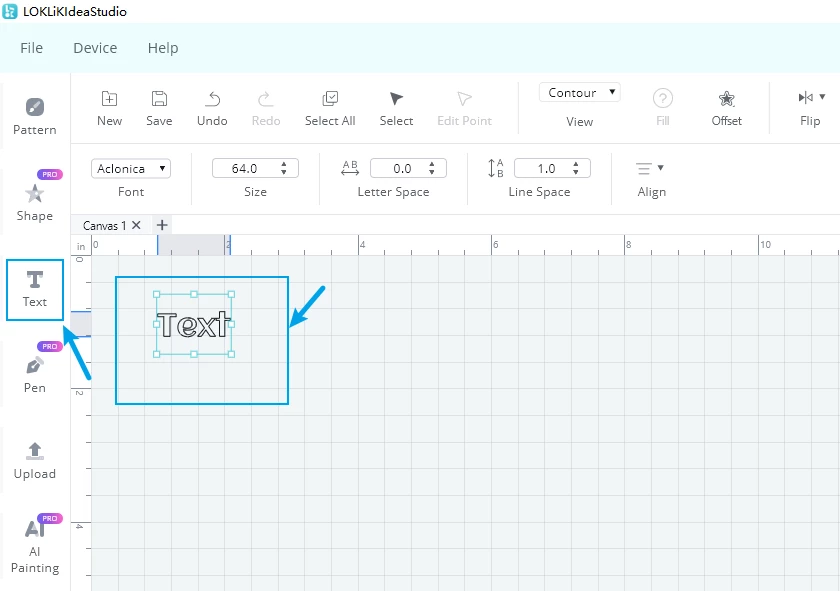Screen dimensions: 840x591
Task: Decrease the font Size stepper
Action: 284,173
